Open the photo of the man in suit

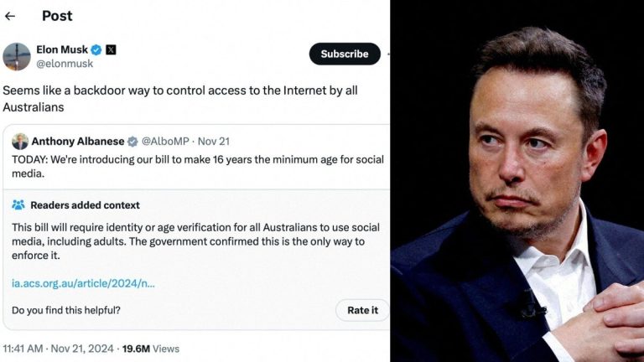(x=517, y=181)
